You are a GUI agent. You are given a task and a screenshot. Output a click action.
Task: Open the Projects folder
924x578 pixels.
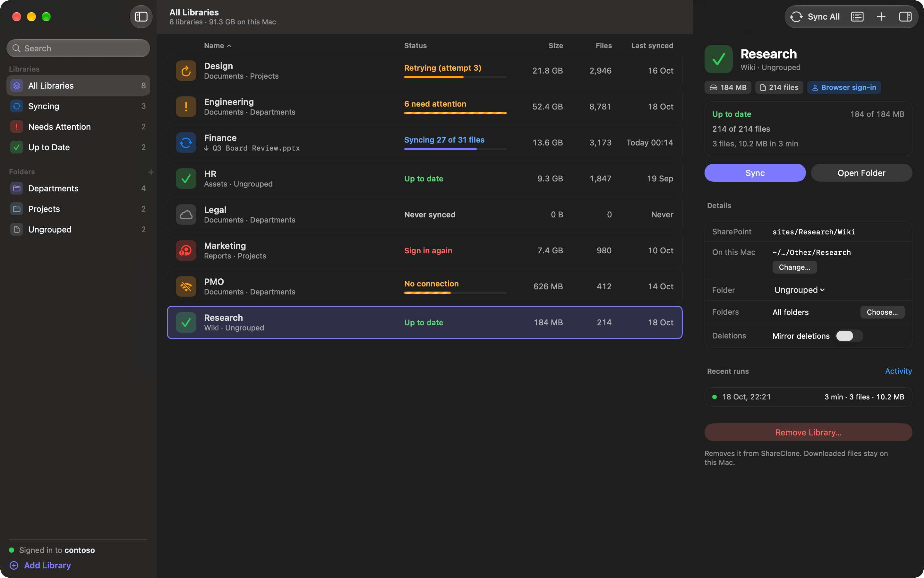point(78,209)
